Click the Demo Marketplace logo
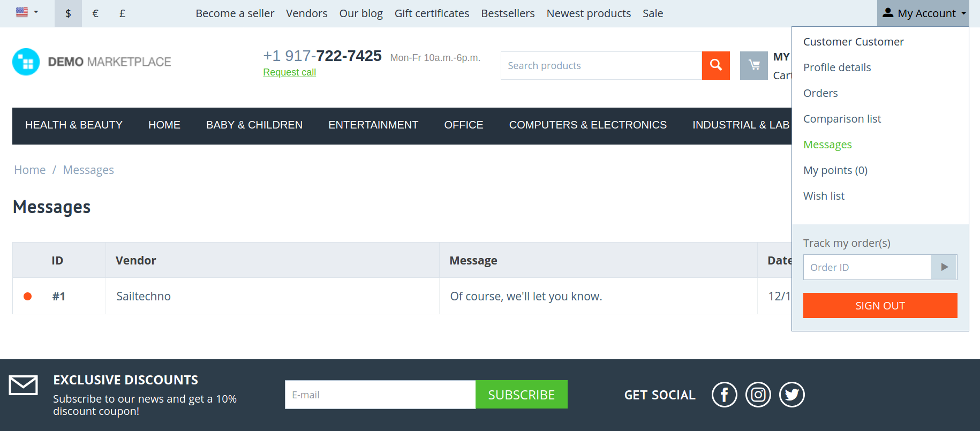 (x=92, y=62)
